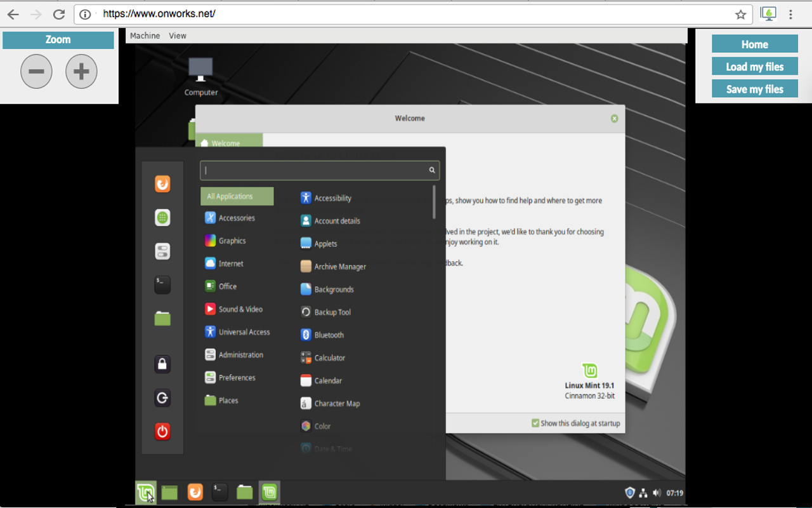The image size is (812, 508).
Task: Open the Color application
Action: click(316, 427)
